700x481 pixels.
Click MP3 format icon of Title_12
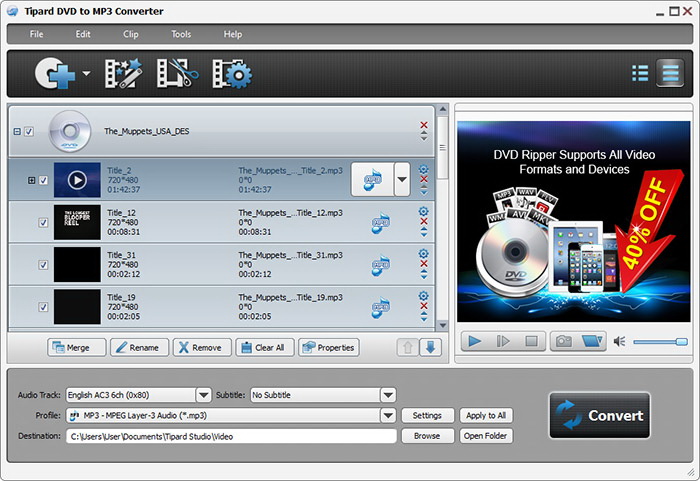(x=380, y=223)
